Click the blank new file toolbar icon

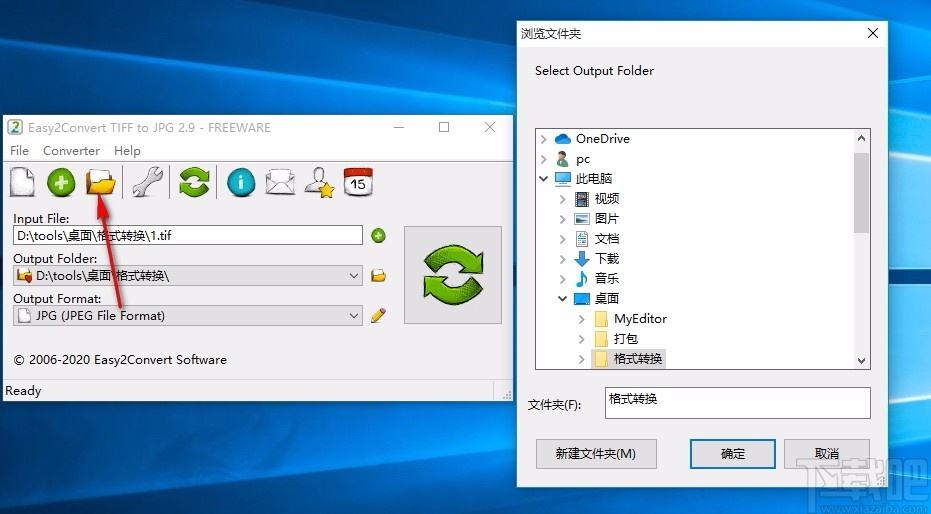click(22, 182)
